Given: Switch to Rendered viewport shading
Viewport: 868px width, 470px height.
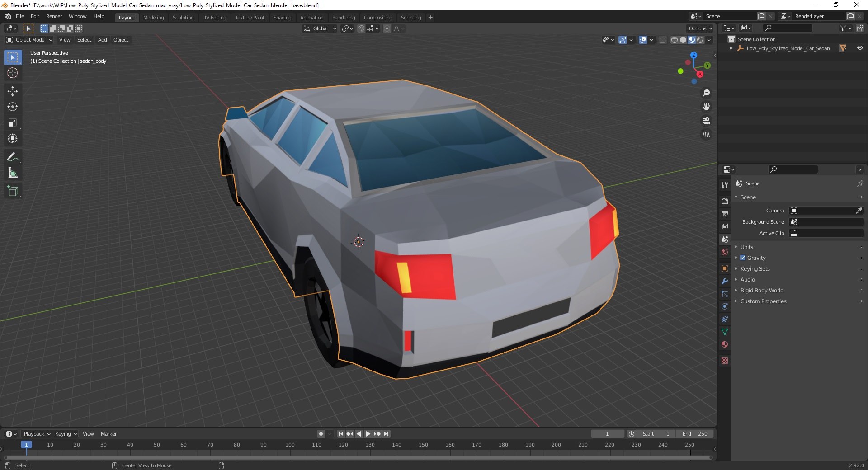Looking at the screenshot, I should tap(700, 40).
